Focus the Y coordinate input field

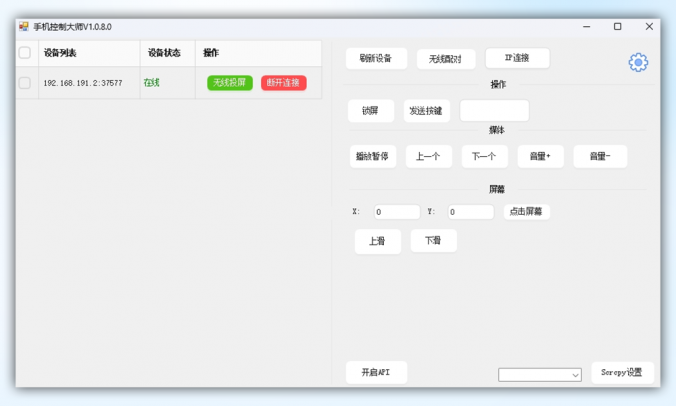[x=471, y=212]
